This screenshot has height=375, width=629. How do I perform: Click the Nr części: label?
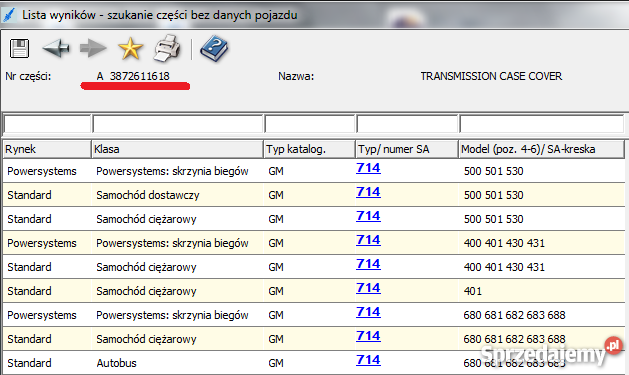(28, 76)
